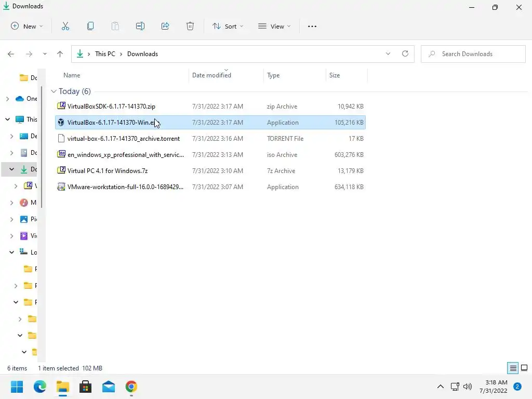Open the New item dropdown
This screenshot has height=399, width=532.
27,26
